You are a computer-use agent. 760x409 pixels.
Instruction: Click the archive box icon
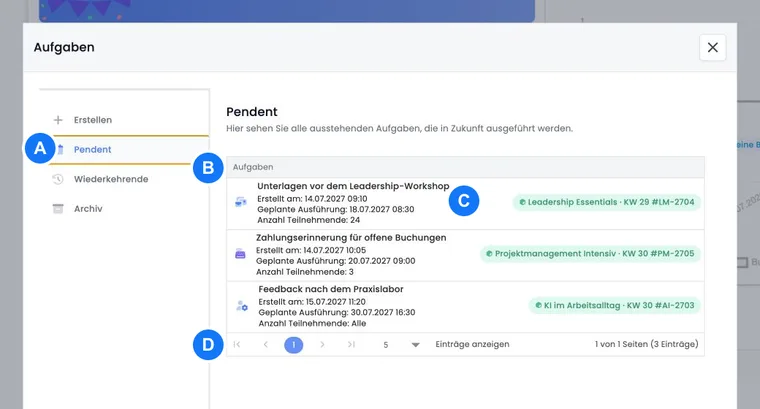pos(58,208)
